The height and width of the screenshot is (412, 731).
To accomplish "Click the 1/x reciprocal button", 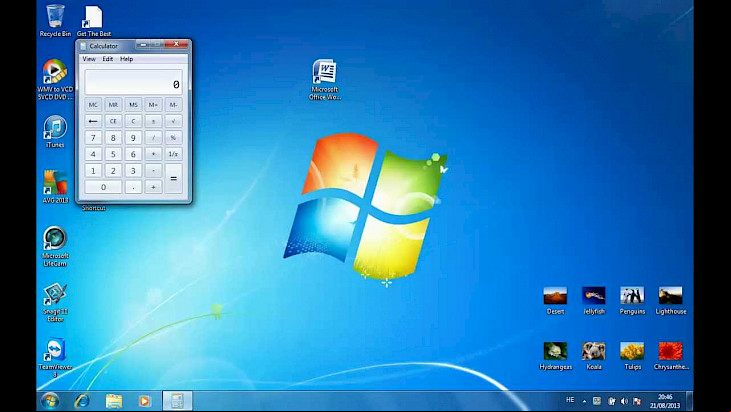I will pos(173,154).
